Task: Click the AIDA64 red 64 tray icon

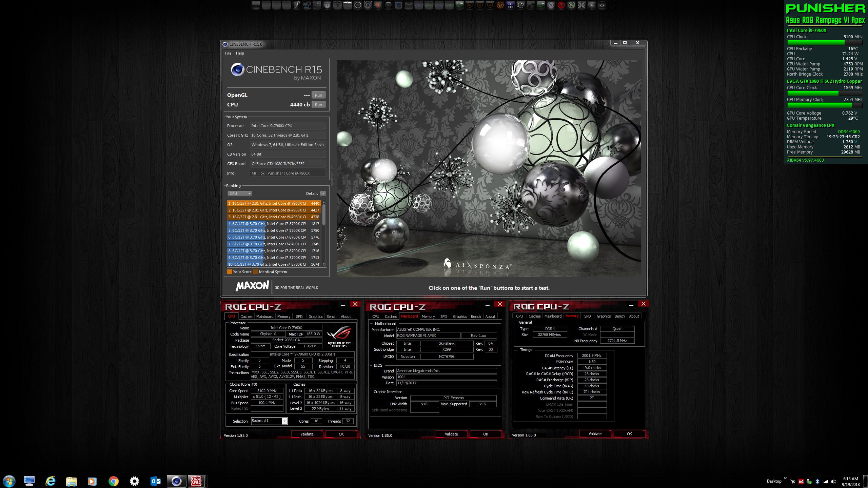Action: pyautogui.click(x=801, y=482)
